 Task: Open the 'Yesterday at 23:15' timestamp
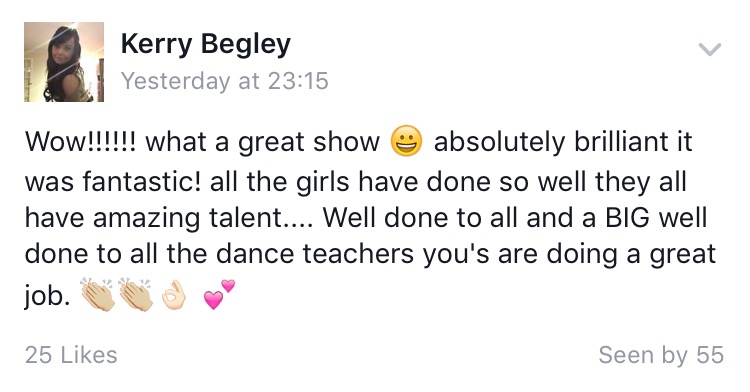tap(225, 80)
